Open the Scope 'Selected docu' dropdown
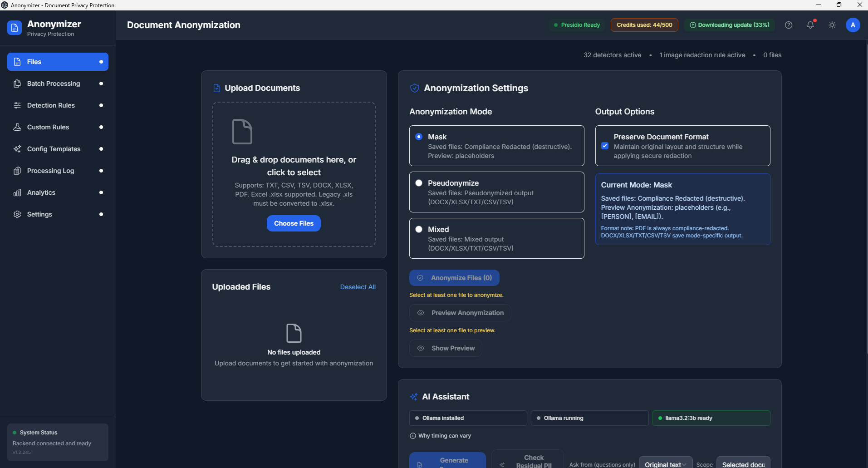 743,463
